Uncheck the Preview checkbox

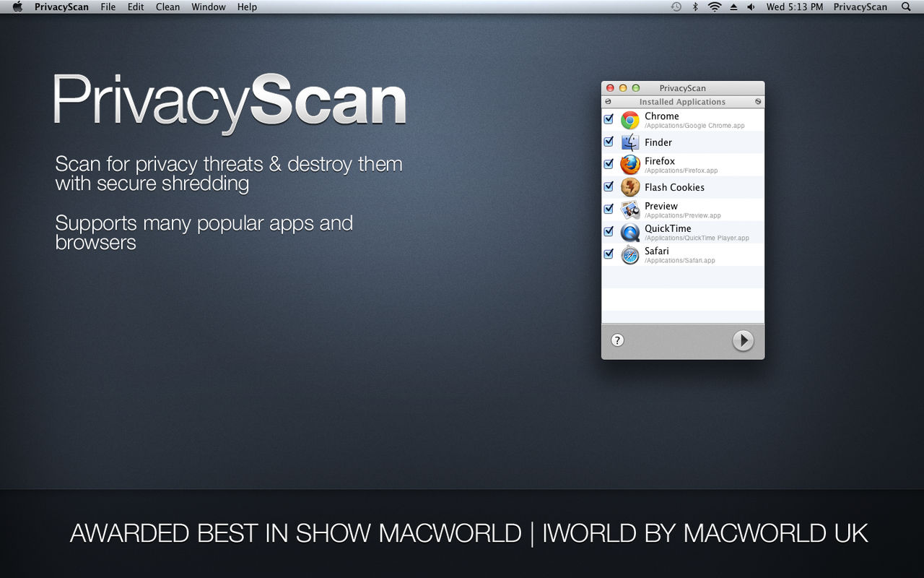pos(609,209)
